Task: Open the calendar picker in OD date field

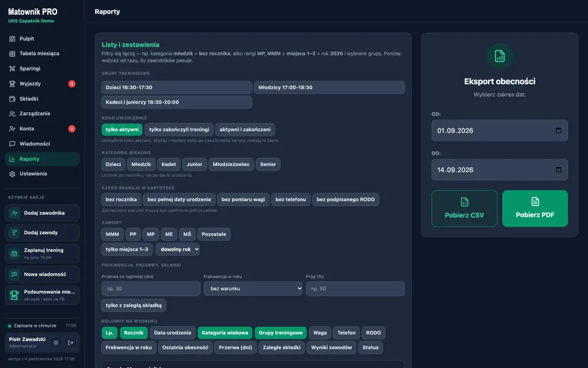Action: point(559,130)
